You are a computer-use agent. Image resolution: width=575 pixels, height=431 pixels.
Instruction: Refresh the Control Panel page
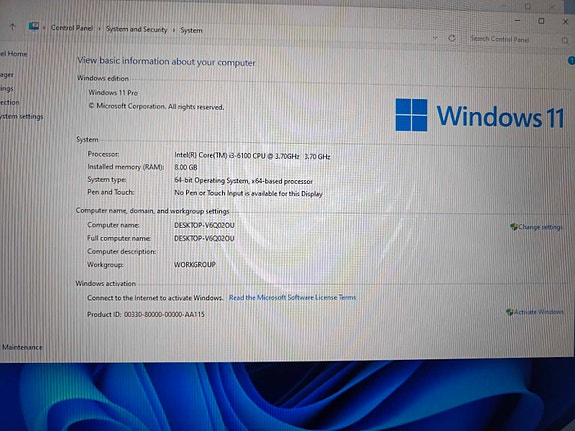point(452,38)
